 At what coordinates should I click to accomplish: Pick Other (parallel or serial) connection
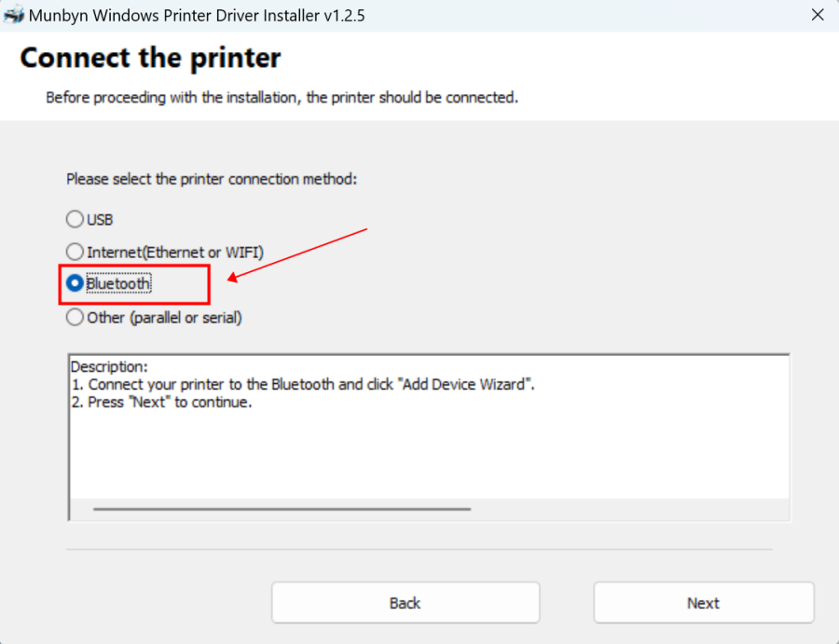(x=75, y=317)
